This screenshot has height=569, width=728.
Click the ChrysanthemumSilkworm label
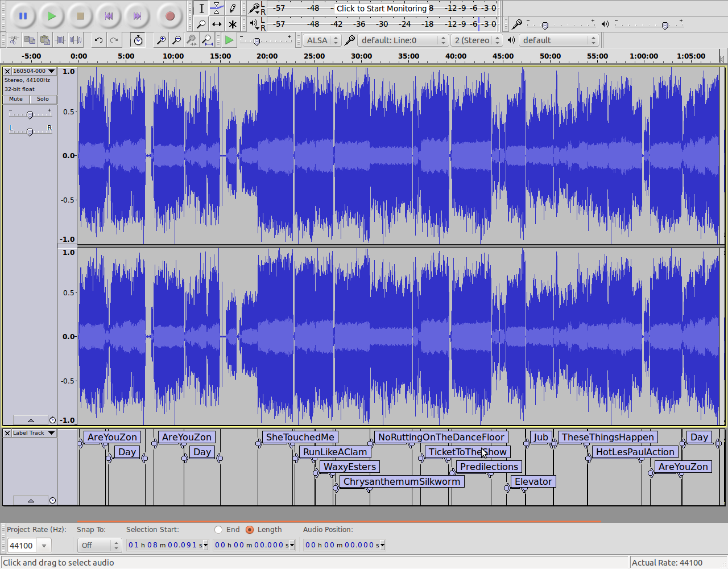[x=402, y=482]
